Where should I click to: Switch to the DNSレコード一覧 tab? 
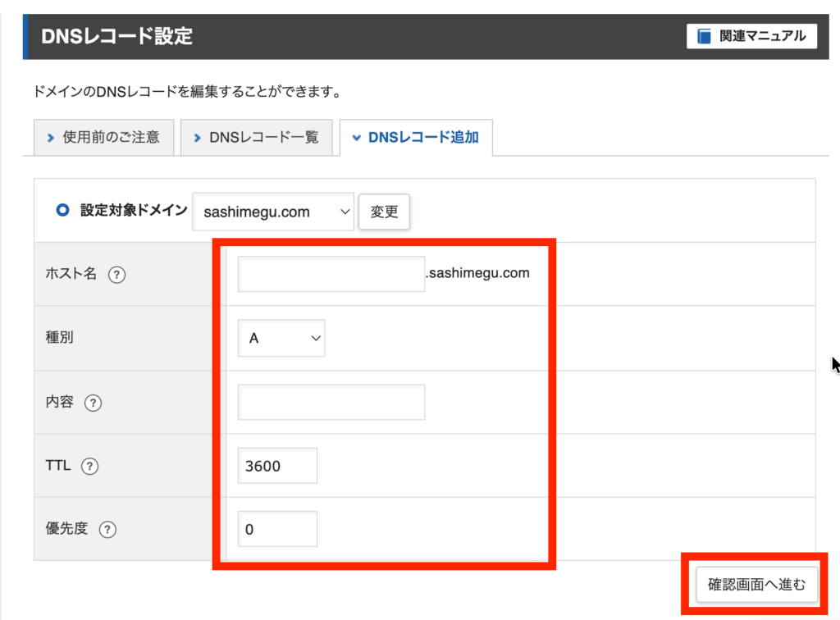click(x=256, y=137)
